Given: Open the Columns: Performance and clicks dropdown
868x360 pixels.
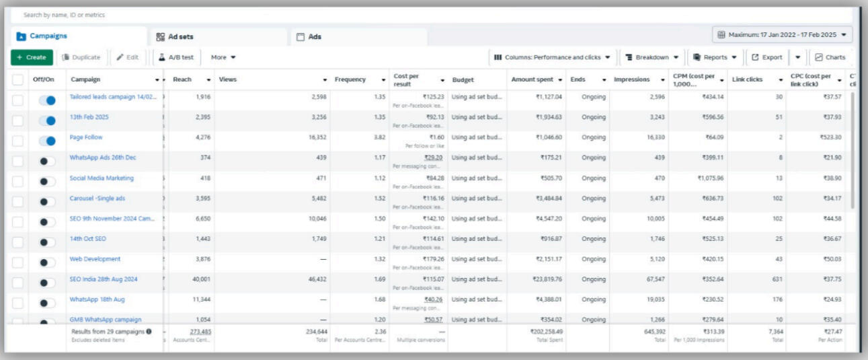Looking at the screenshot, I should tap(552, 57).
